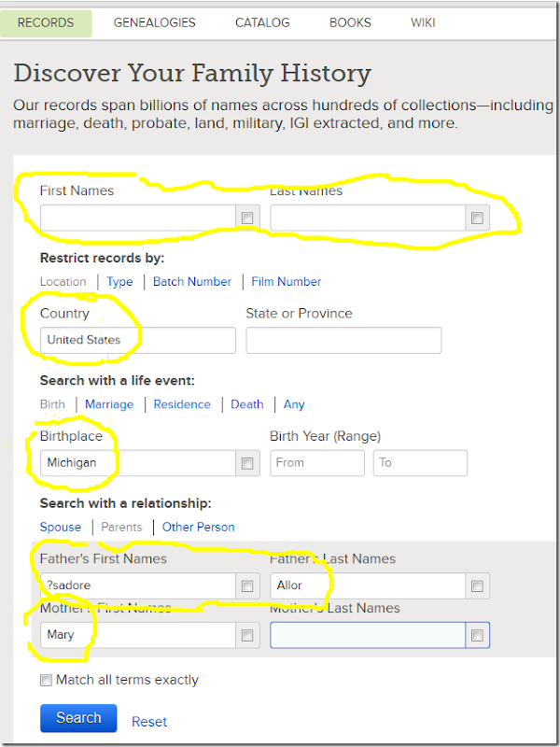Click the State or Province field
Image resolution: width=560 pixels, height=747 pixels.
[343, 340]
